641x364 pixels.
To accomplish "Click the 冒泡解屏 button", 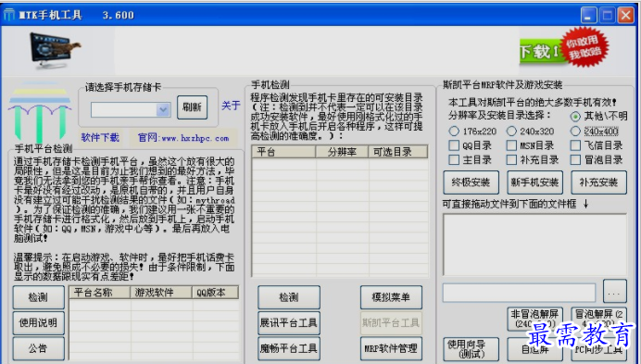I will tap(598, 319).
